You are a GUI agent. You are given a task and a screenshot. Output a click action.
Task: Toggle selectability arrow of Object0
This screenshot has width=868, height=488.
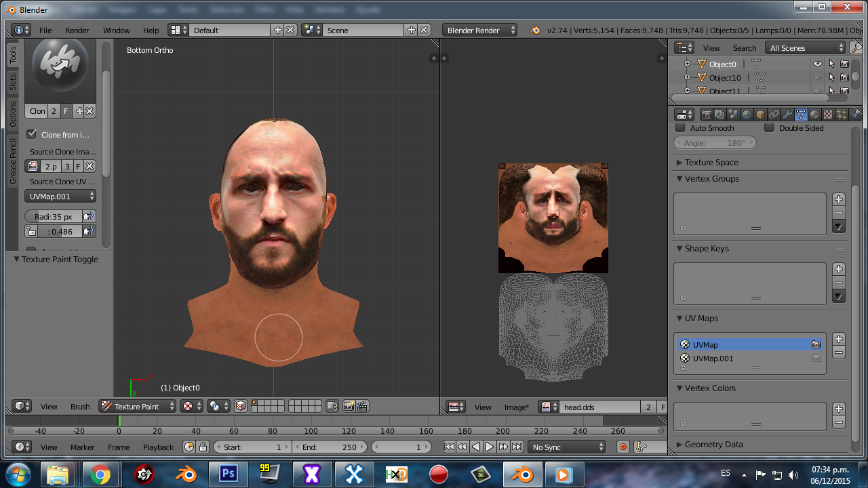pyautogui.click(x=831, y=64)
